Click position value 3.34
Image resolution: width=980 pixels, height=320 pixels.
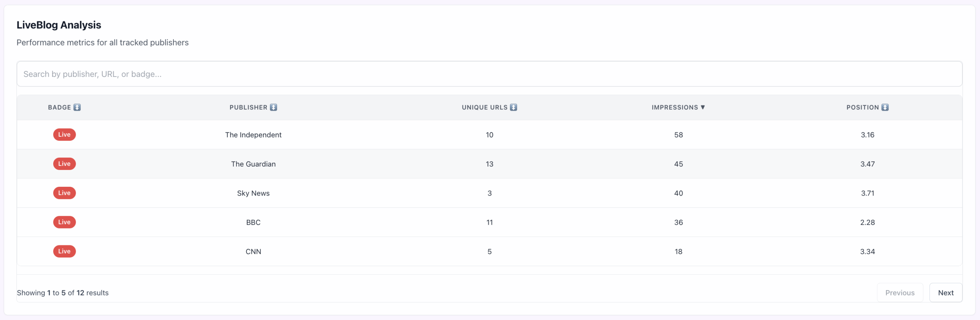tap(867, 251)
